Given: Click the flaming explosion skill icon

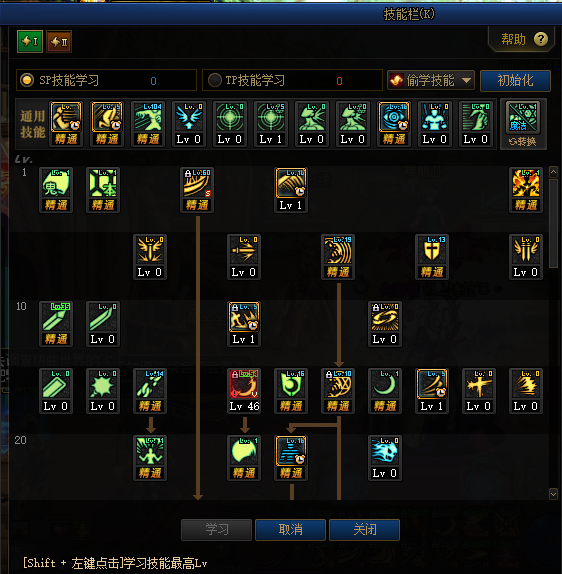Looking at the screenshot, I should [x=526, y=183].
